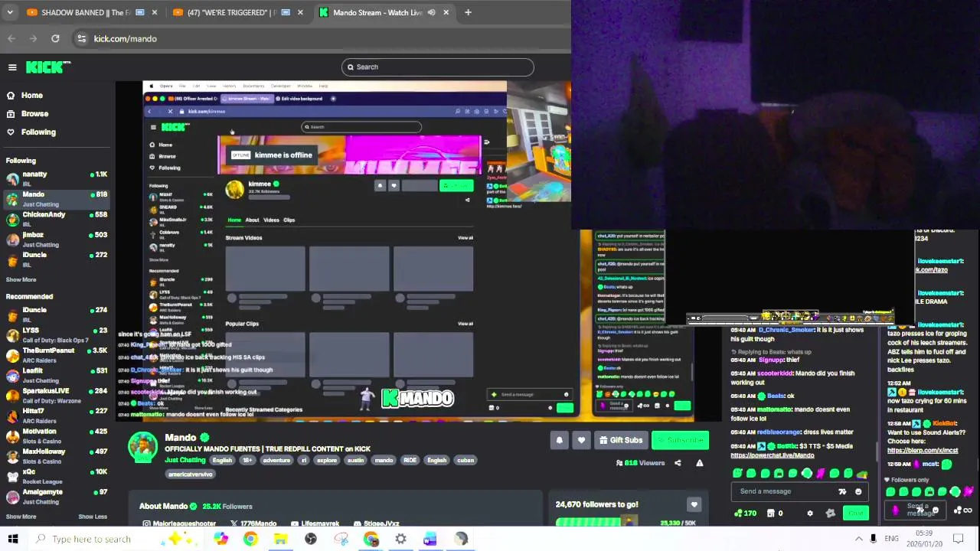Viewport: 980px width, 551px height.
Task: Click the green Subscribe button
Action: coord(679,440)
